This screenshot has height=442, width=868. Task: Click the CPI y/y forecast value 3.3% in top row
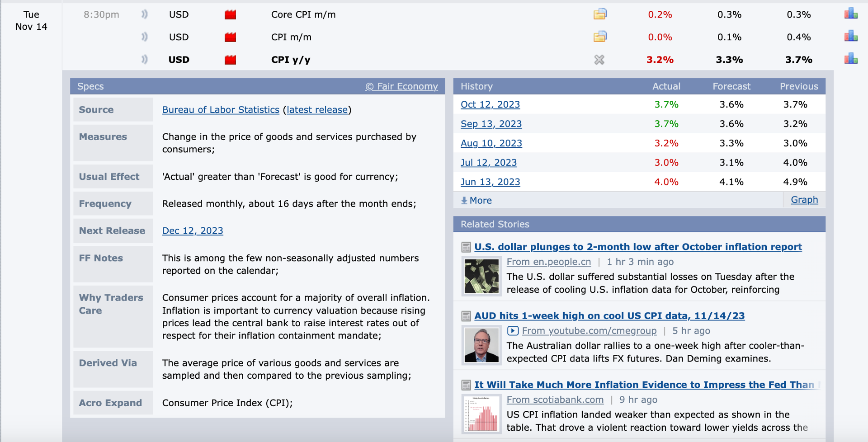[x=729, y=60]
